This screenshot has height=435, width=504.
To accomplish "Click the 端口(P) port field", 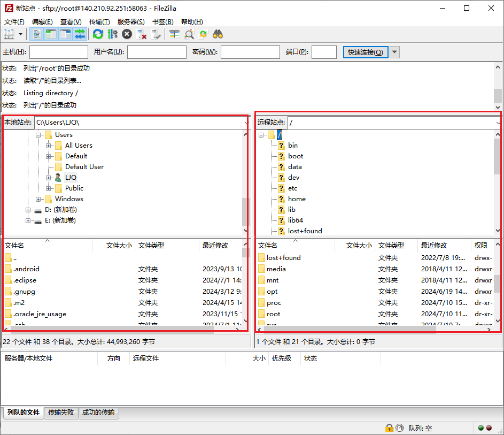I will coord(324,52).
